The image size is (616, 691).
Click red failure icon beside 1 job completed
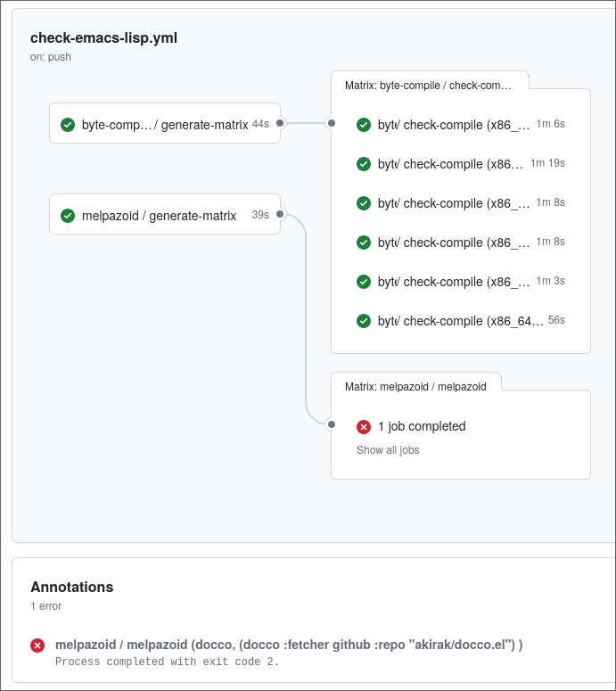pyautogui.click(x=364, y=426)
